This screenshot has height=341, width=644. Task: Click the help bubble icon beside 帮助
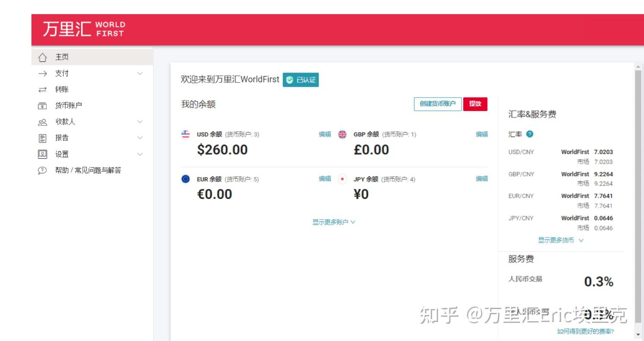click(x=42, y=170)
